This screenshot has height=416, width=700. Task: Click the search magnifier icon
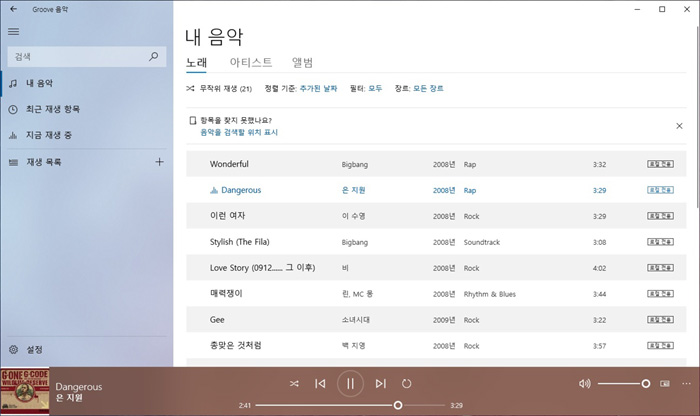pyautogui.click(x=154, y=56)
